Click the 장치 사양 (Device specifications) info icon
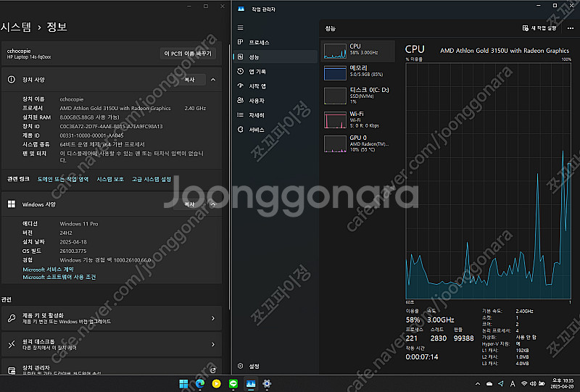This screenshot has height=392, width=580. point(12,80)
